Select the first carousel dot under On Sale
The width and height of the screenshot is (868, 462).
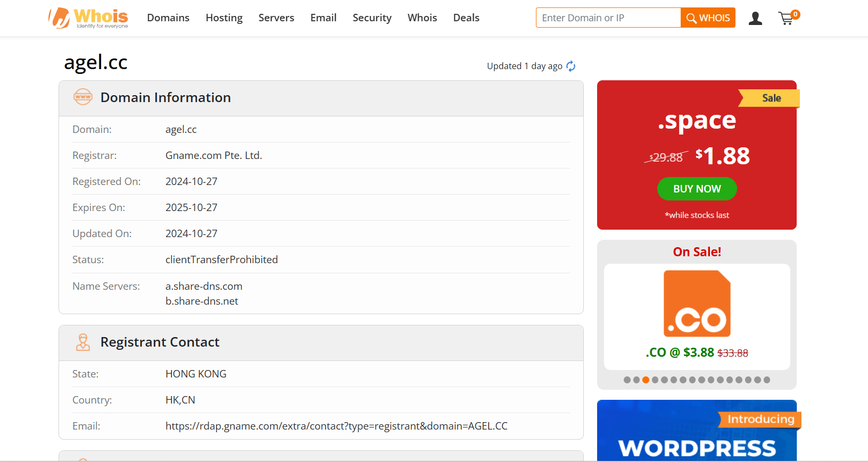tap(627, 380)
